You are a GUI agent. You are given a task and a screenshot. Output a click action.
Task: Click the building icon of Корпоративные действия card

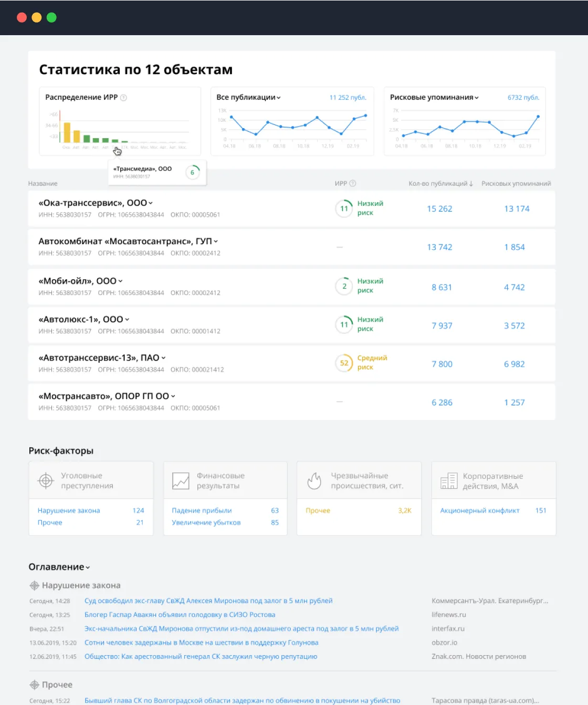click(x=449, y=480)
